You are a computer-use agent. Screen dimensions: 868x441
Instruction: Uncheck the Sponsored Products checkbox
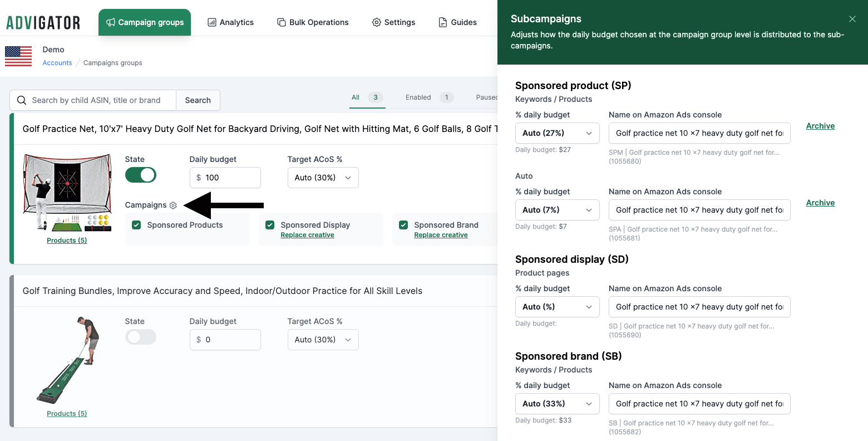(136, 225)
